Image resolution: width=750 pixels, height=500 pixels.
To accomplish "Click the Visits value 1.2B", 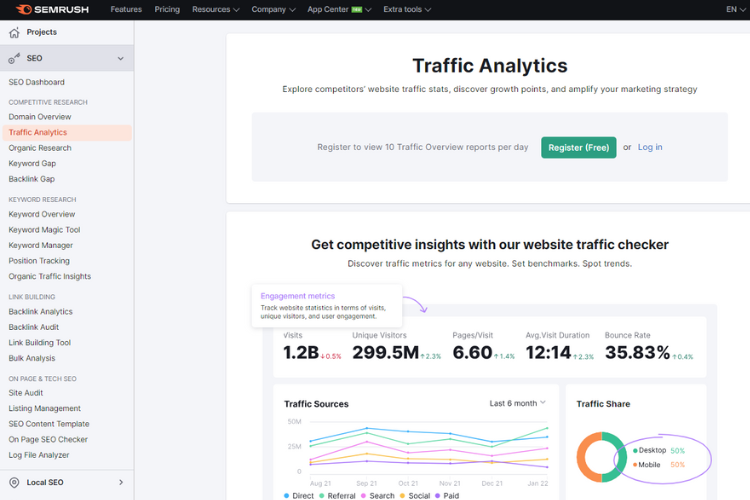I will (301, 353).
